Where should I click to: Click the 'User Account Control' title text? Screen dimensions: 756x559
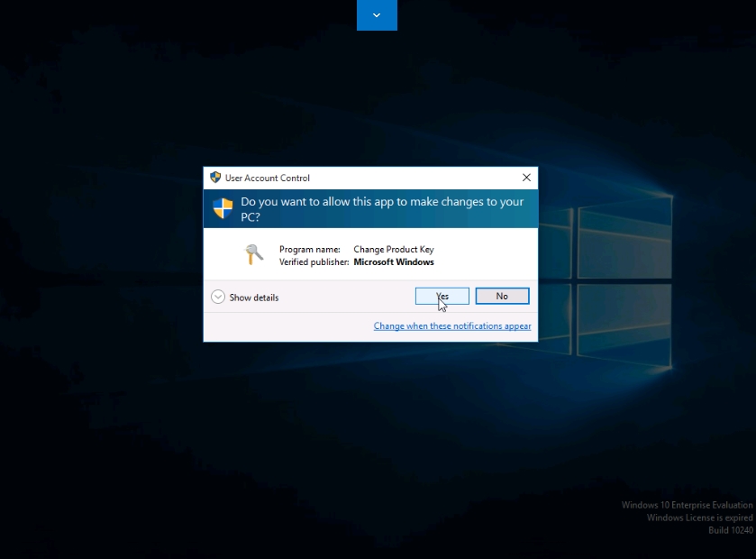point(267,179)
